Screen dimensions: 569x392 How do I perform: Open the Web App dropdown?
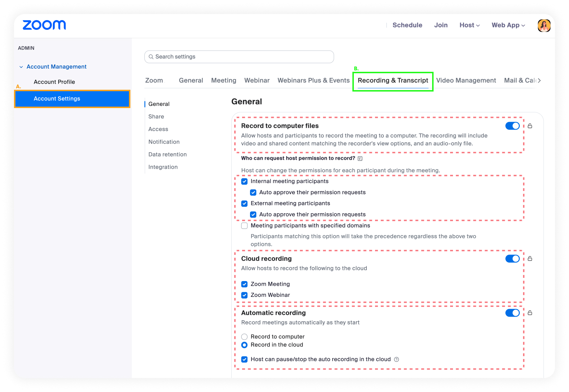[508, 25]
